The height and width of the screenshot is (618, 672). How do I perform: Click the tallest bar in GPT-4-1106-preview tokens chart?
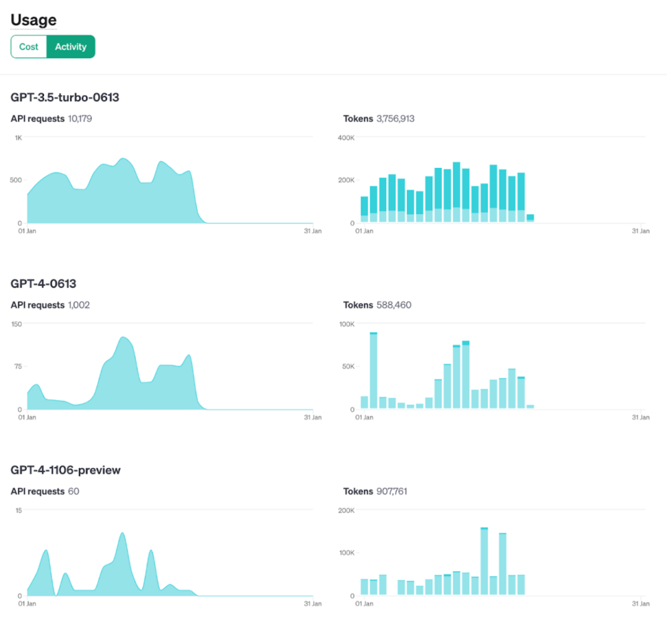(x=484, y=562)
